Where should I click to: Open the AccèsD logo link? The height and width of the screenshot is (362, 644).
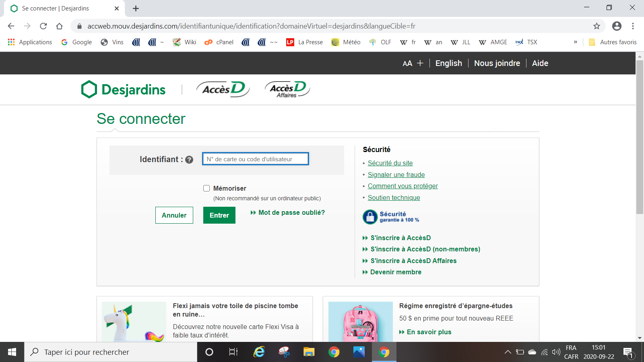click(223, 89)
